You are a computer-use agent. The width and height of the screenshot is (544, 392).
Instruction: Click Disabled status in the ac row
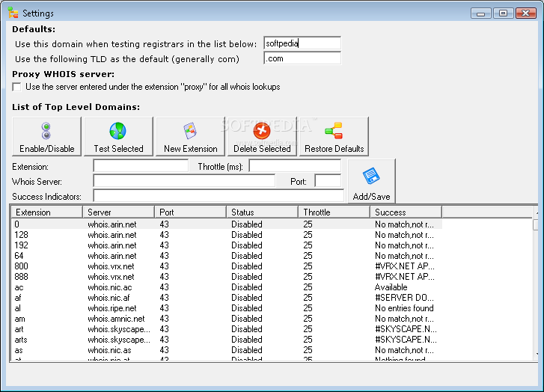tap(247, 287)
